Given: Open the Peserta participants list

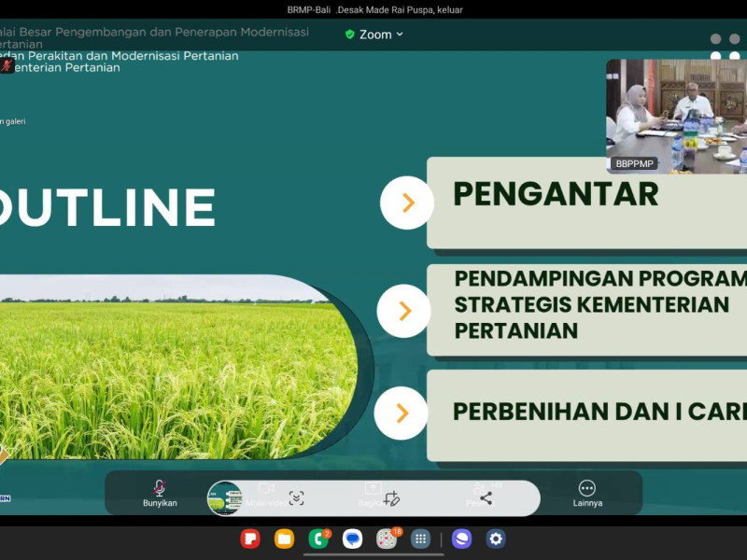Looking at the screenshot, I should [x=480, y=493].
